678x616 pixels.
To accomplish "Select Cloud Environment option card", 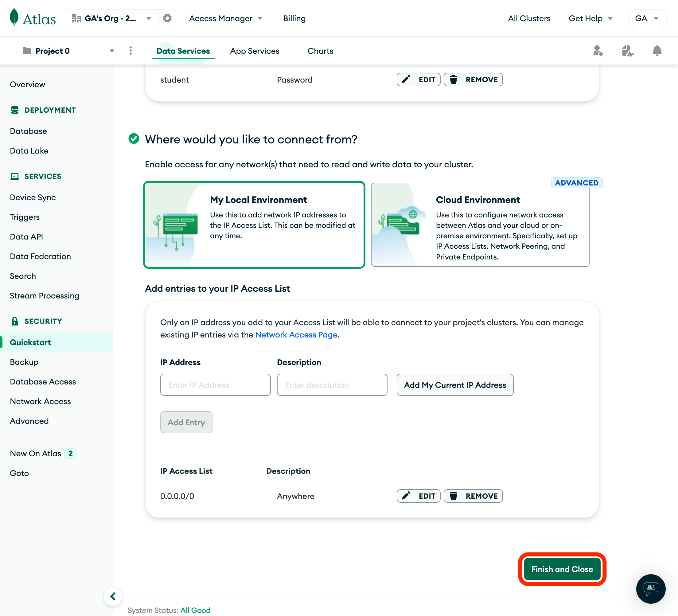I will click(x=480, y=224).
